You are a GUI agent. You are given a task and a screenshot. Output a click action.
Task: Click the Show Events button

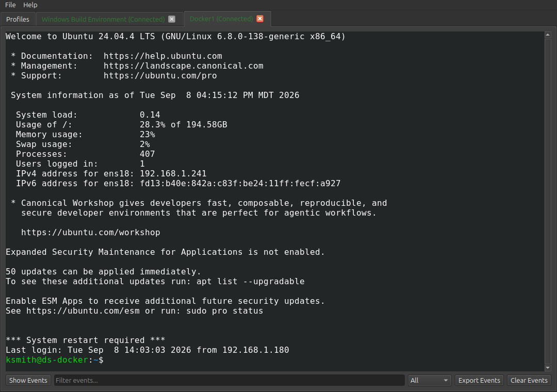(28, 380)
